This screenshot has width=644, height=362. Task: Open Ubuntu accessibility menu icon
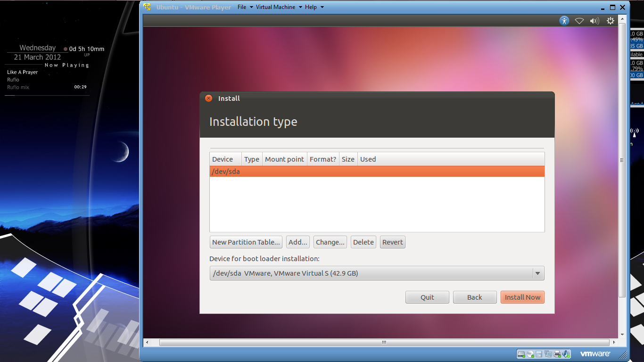tap(564, 21)
